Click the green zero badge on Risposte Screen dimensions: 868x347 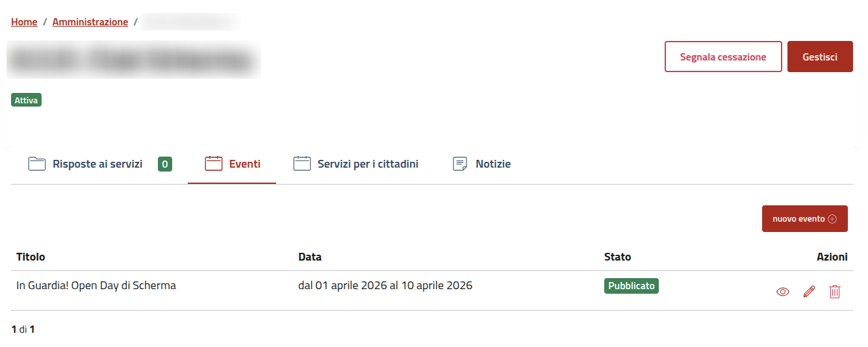coord(165,164)
